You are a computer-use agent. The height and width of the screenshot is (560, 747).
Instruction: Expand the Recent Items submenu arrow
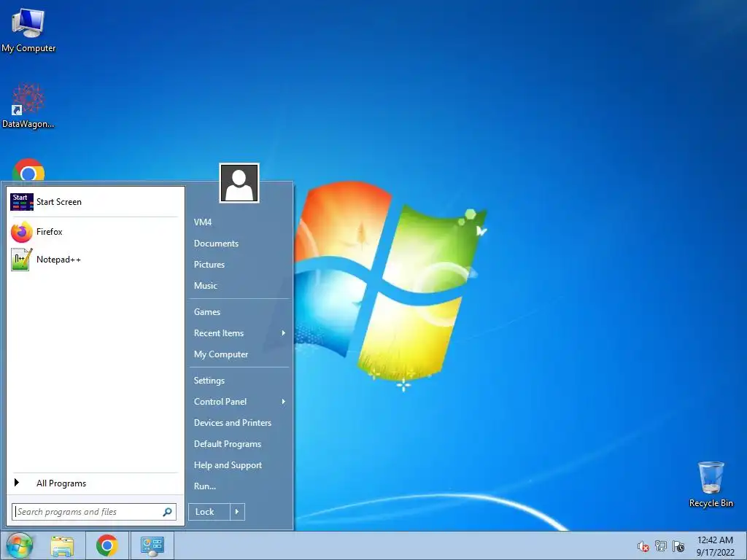tap(284, 332)
